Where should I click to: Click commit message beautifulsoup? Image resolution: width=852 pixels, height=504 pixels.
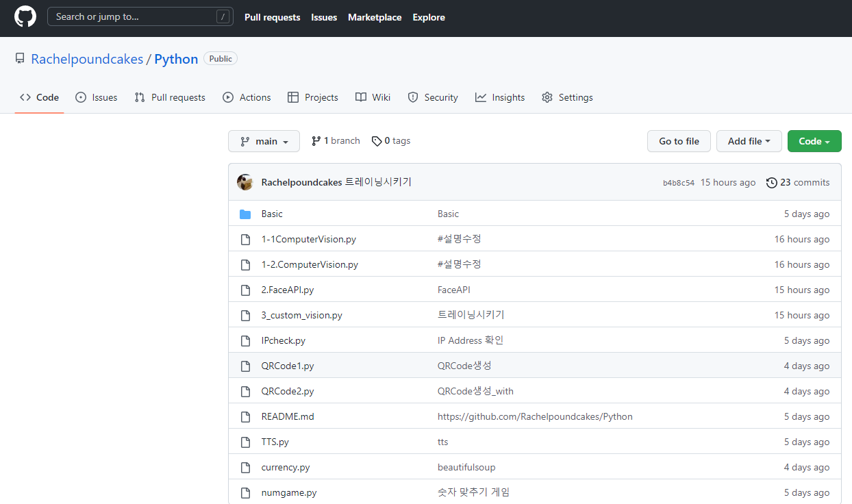pos(466,468)
